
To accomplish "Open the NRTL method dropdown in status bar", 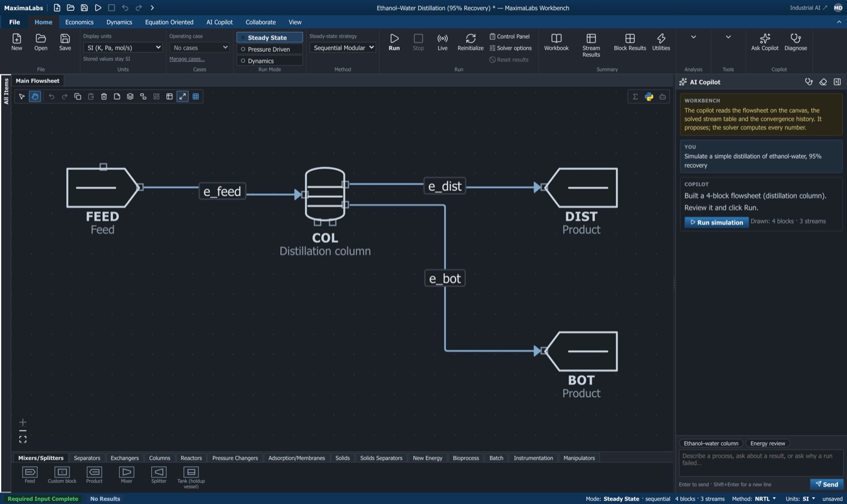I will click(765, 499).
